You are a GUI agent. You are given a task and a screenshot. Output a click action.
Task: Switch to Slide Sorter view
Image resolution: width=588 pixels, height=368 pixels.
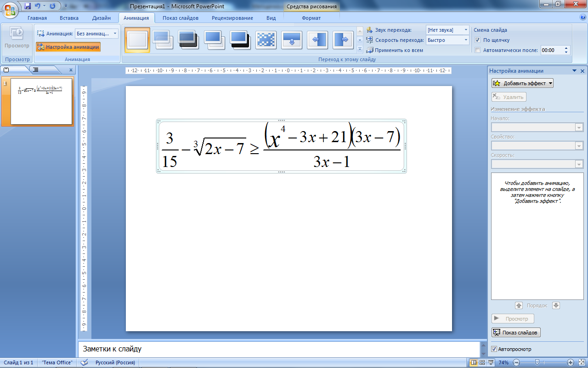tap(482, 362)
